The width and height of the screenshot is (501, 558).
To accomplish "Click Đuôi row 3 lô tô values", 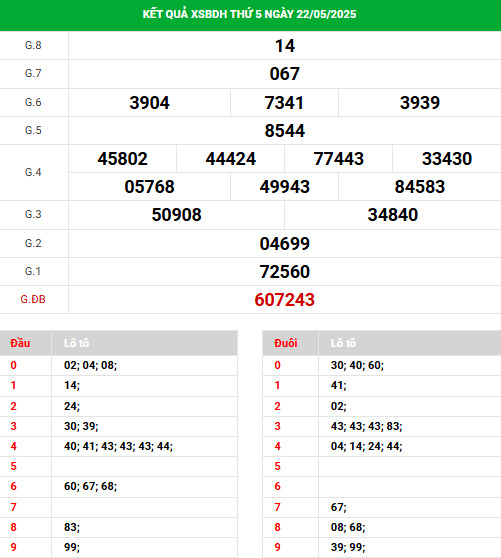I will 366,426.
